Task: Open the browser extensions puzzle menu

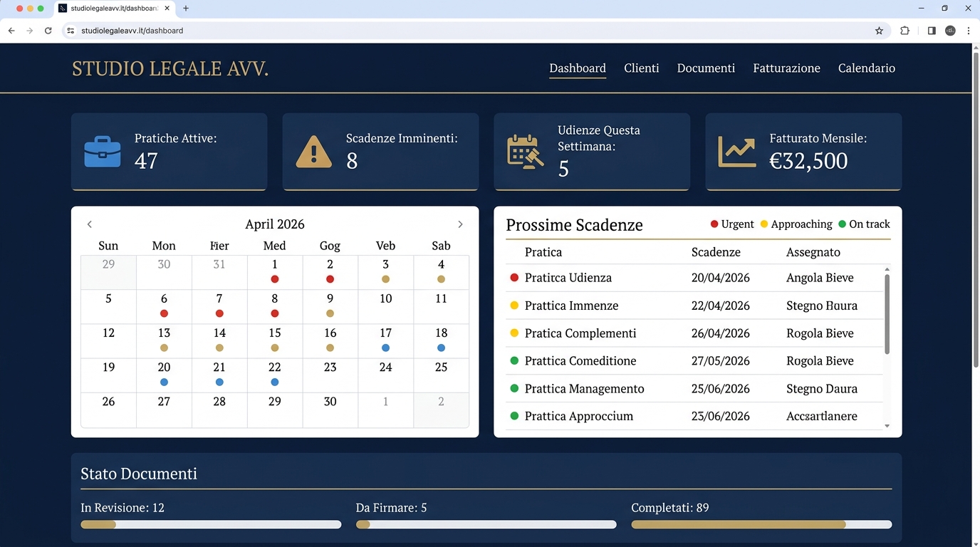Action: click(x=905, y=31)
